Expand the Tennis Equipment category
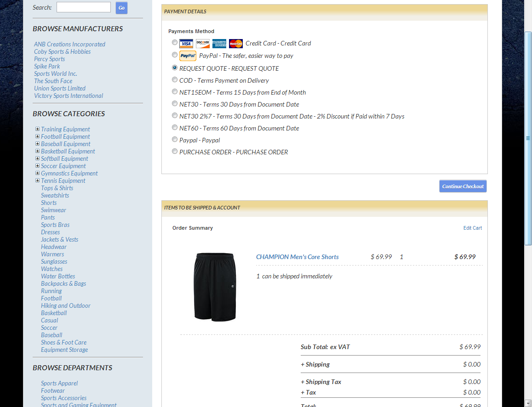 pos(37,180)
